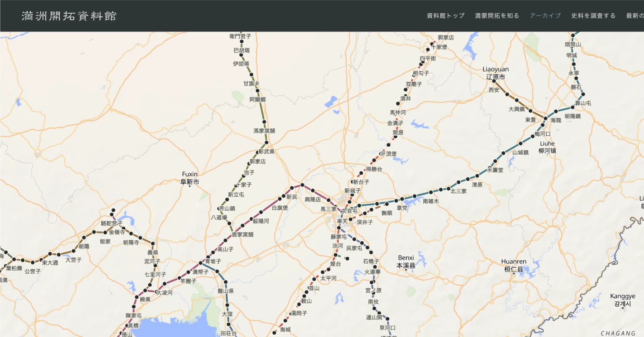Click the 白旗堡 station label
Screen dimensions: 644x337
(280, 208)
